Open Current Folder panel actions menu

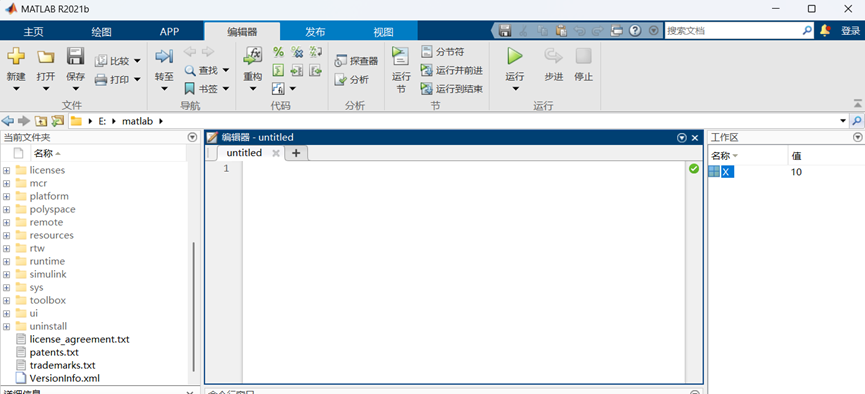coord(193,137)
